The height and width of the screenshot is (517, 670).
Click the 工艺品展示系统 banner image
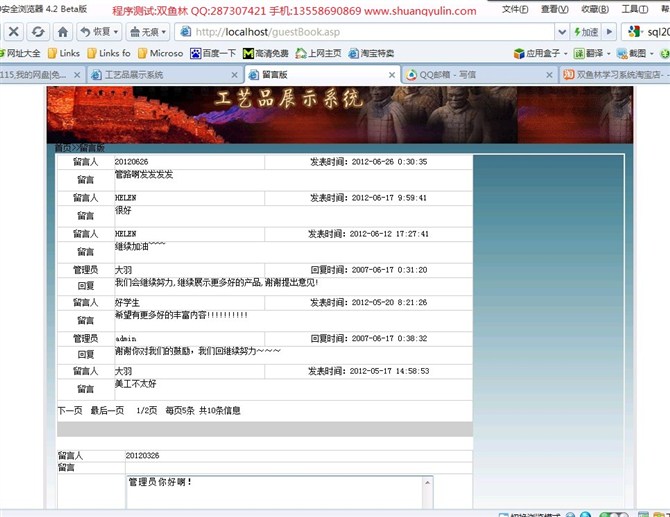(340, 115)
